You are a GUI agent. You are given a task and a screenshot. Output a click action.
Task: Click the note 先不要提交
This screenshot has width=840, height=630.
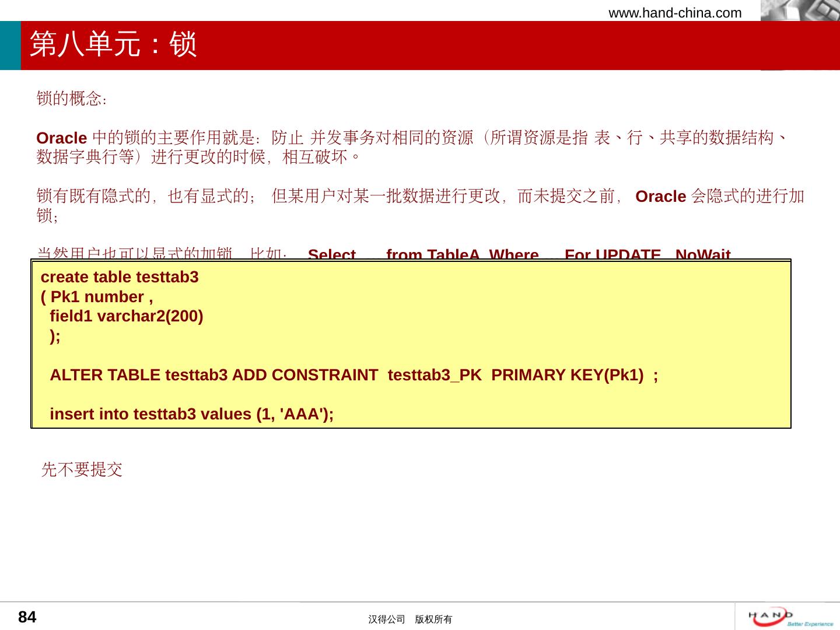[82, 469]
